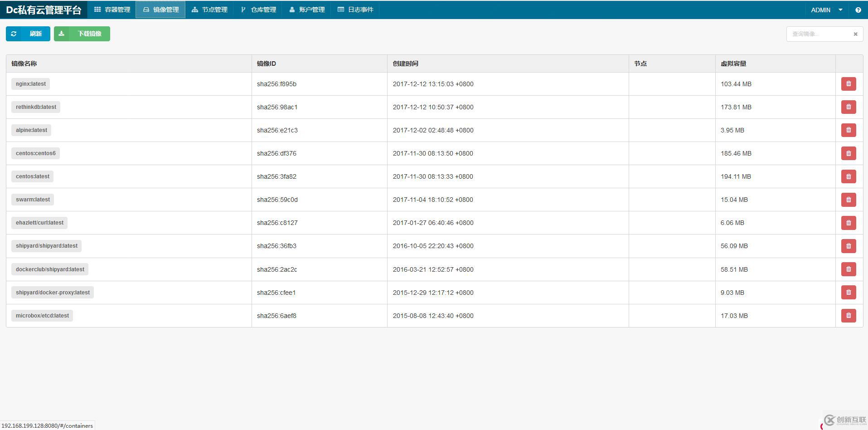Open the 容器管理 containers tab
The image size is (868, 430).
112,10
